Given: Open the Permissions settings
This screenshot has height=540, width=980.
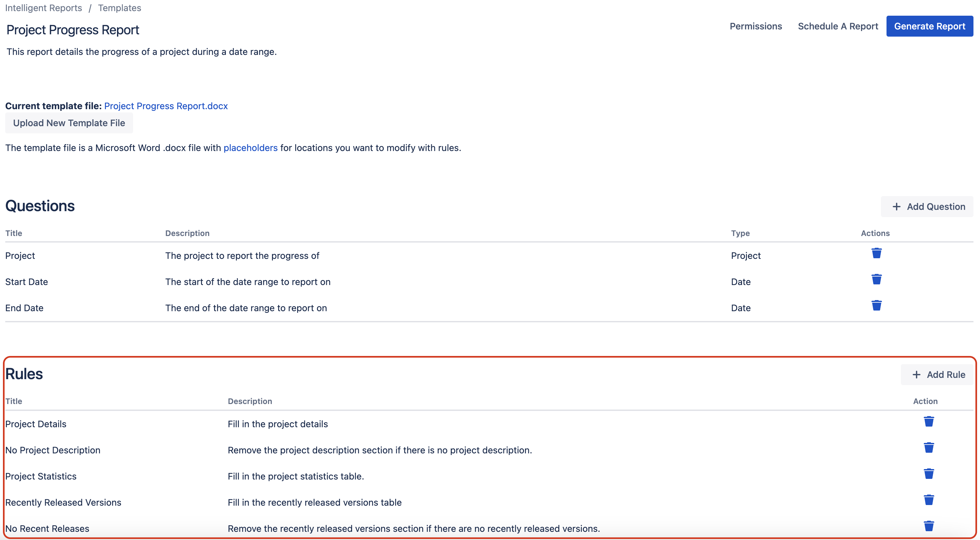Looking at the screenshot, I should click(755, 26).
